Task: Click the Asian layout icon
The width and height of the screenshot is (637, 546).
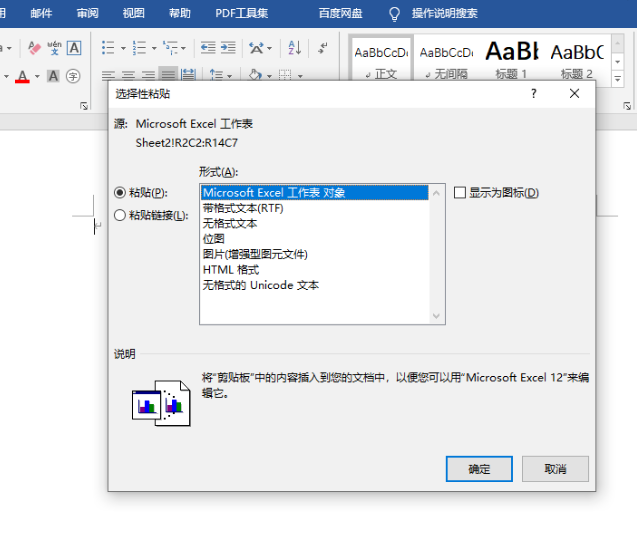Action: tap(256, 48)
